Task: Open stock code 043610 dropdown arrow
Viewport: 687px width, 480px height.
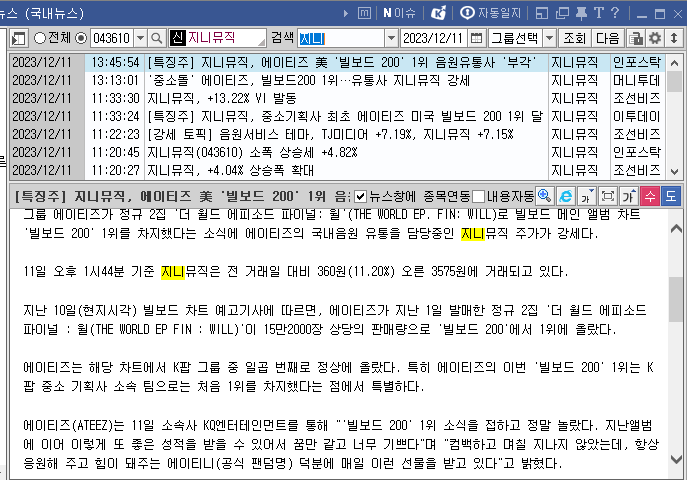Action: pyautogui.click(x=140, y=39)
